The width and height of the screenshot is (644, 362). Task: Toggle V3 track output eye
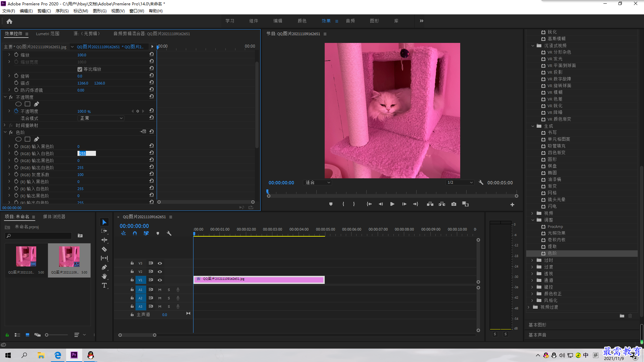(x=160, y=263)
